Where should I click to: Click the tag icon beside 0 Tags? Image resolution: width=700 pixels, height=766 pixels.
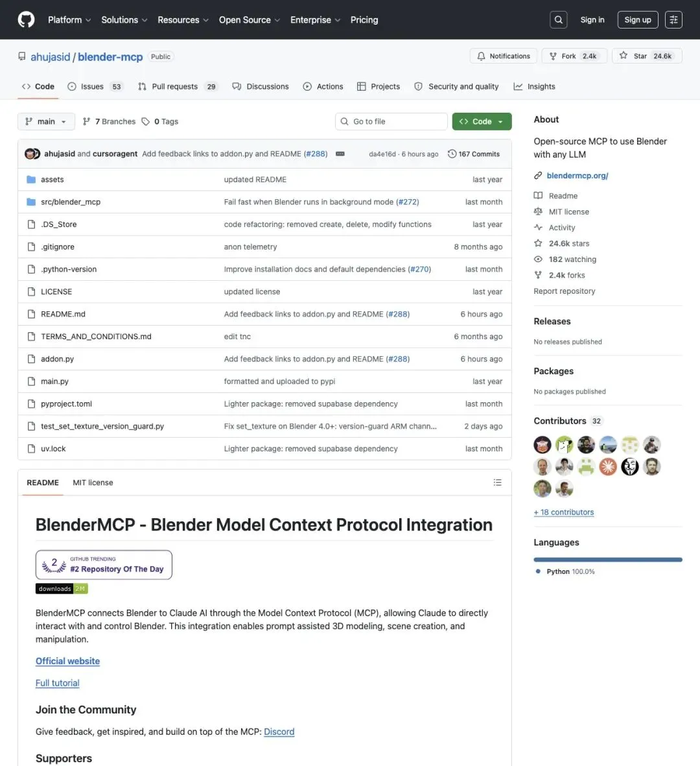pos(145,121)
